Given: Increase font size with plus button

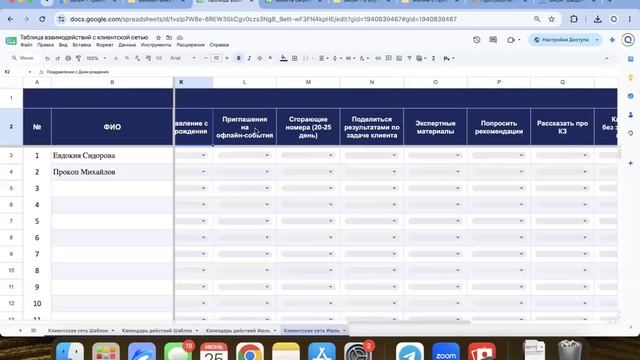Looking at the screenshot, I should click(x=227, y=58).
